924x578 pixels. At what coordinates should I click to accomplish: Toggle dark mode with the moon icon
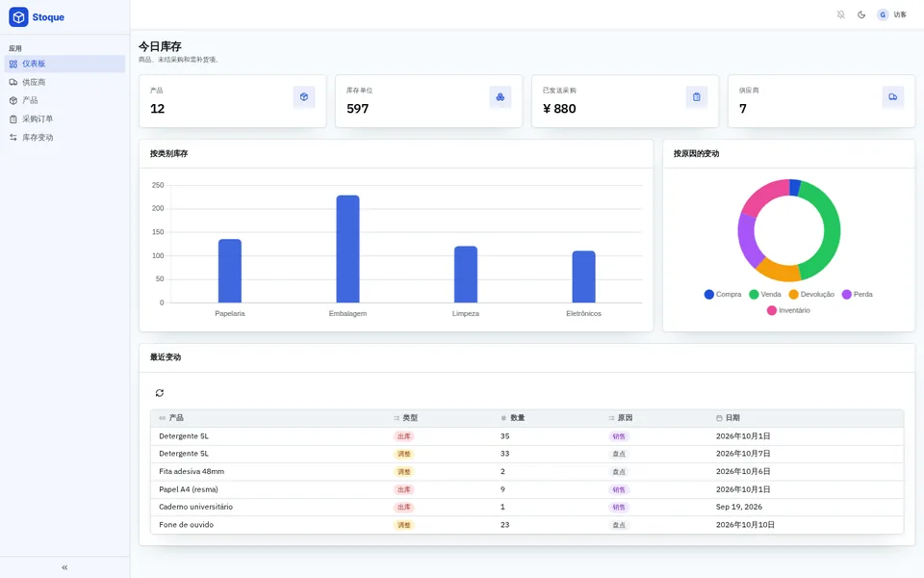[x=861, y=14]
